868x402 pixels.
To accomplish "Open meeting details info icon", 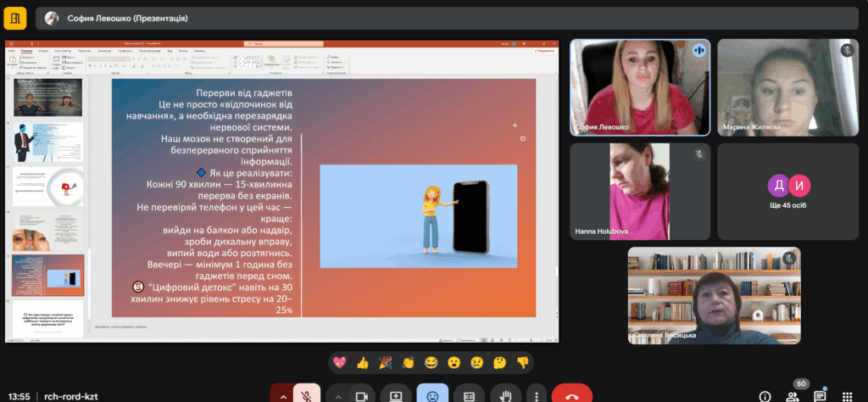I will coord(765,396).
